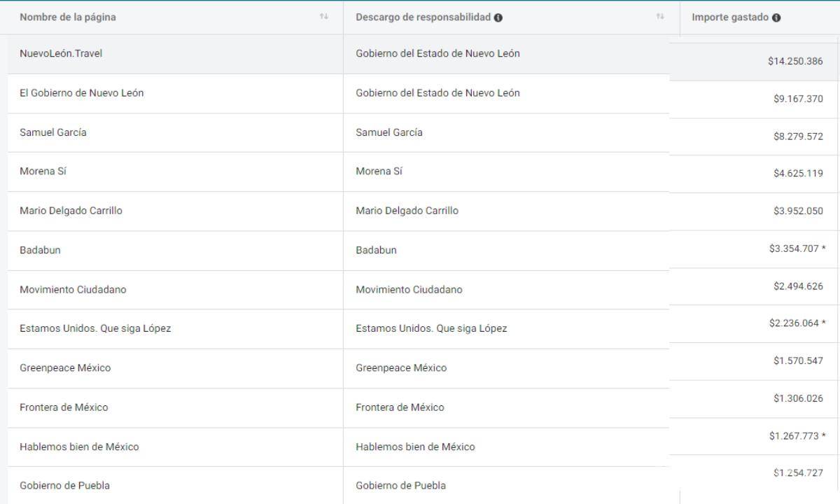Open Gobierno de Puebla page name
This screenshot has width=840, height=504.
pos(64,486)
